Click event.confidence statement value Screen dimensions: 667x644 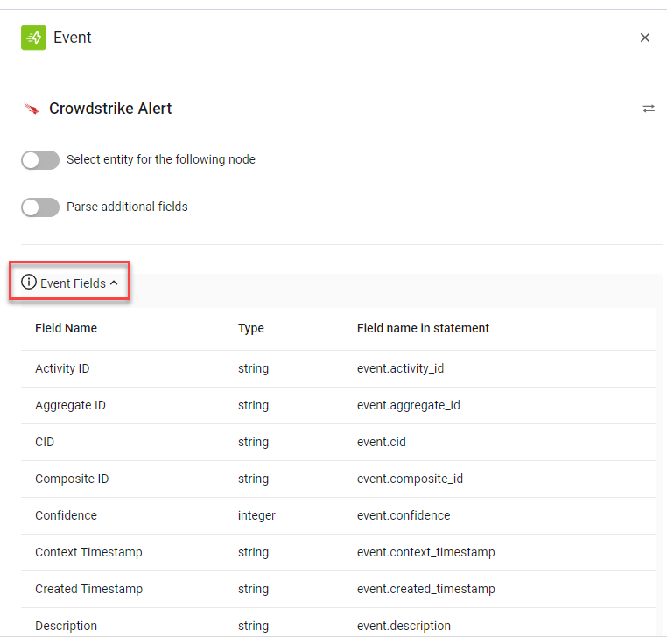pyautogui.click(x=404, y=515)
